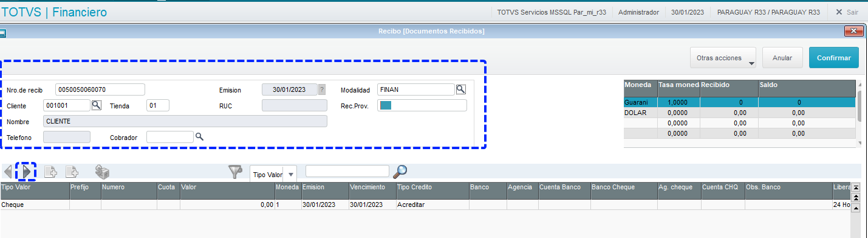Click the Cliente code field
868x238 pixels.
(x=67, y=105)
